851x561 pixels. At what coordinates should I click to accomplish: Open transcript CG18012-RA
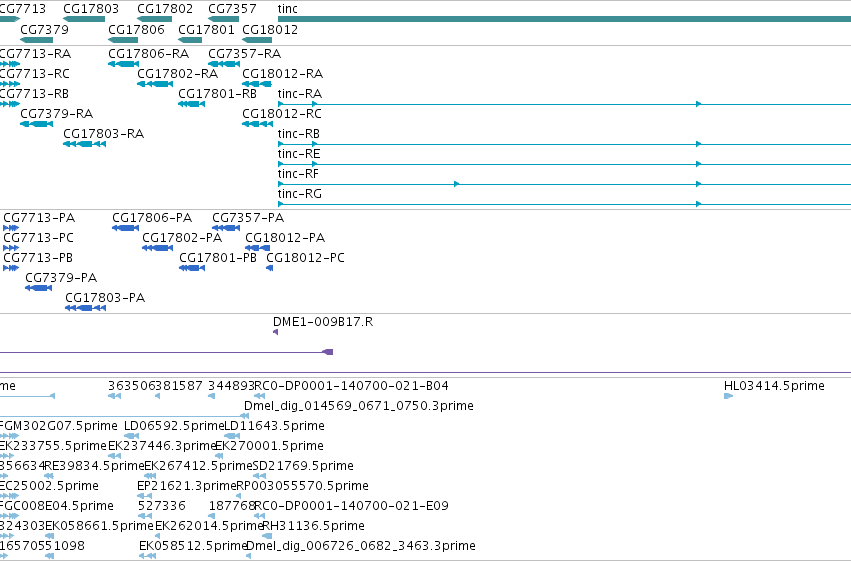coord(282,74)
